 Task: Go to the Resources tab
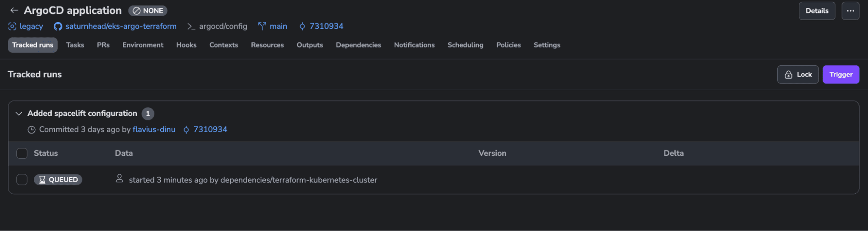267,45
